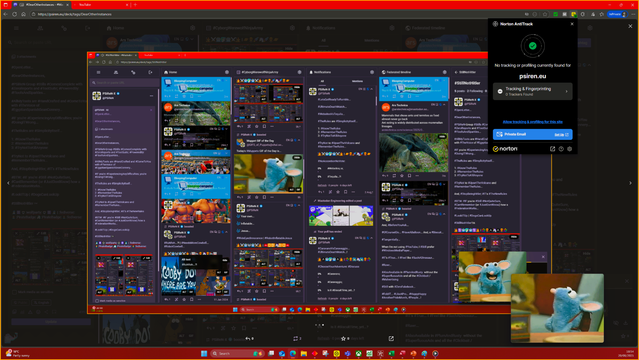Click the taskbar Search box
This screenshot has height=360, width=639.
[238, 353]
